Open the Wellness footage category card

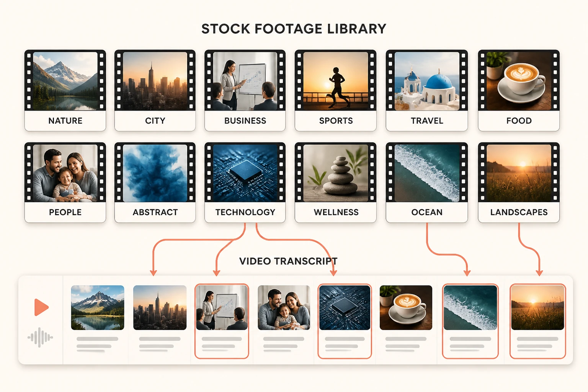click(x=335, y=183)
